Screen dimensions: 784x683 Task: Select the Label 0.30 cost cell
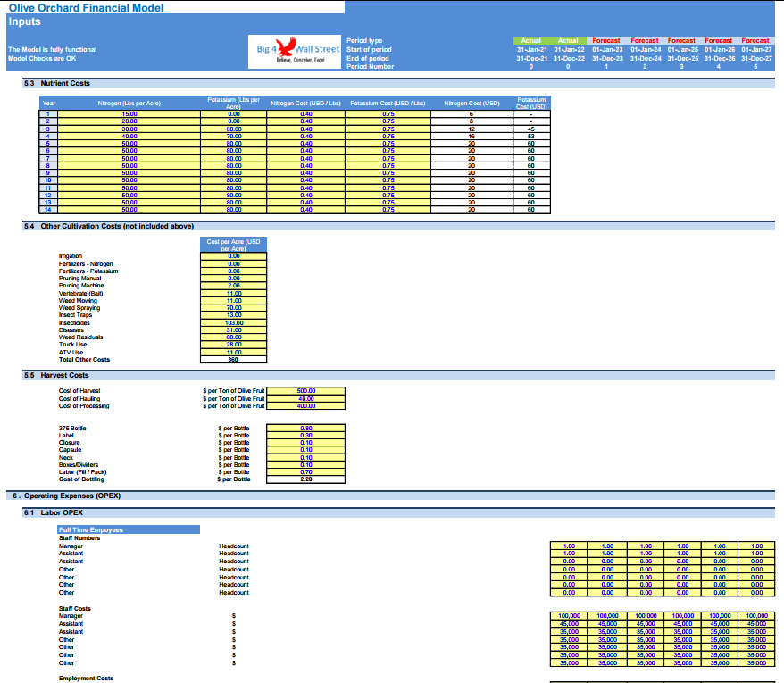click(306, 436)
